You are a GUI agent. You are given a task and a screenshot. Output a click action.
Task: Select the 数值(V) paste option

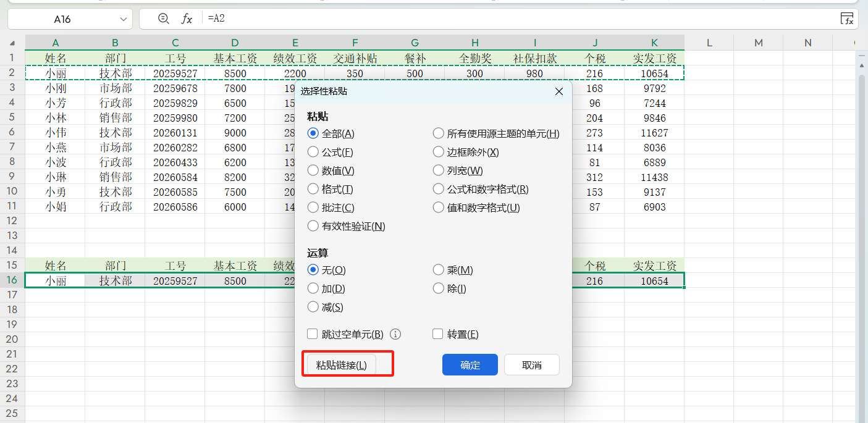coord(313,170)
